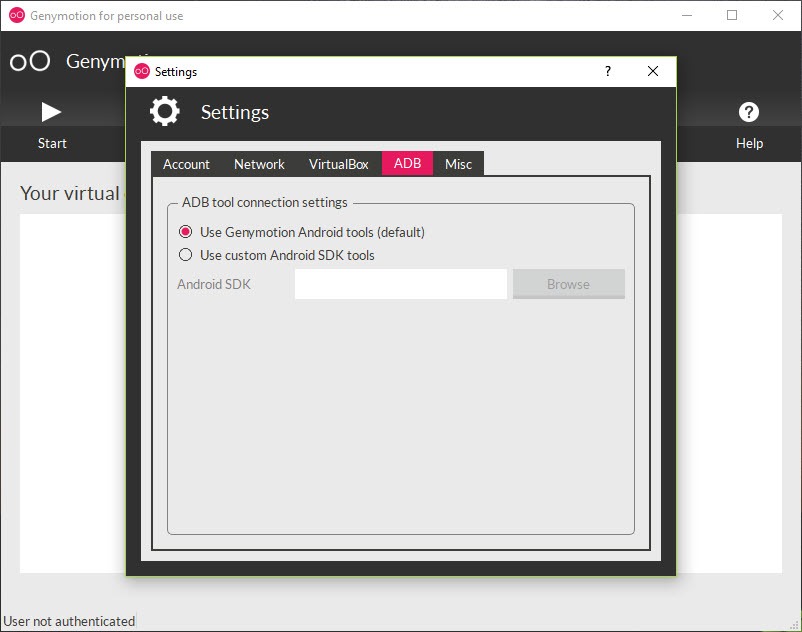Click the Browse button for Android SDK
Screen dimensions: 802x632
tap(568, 284)
